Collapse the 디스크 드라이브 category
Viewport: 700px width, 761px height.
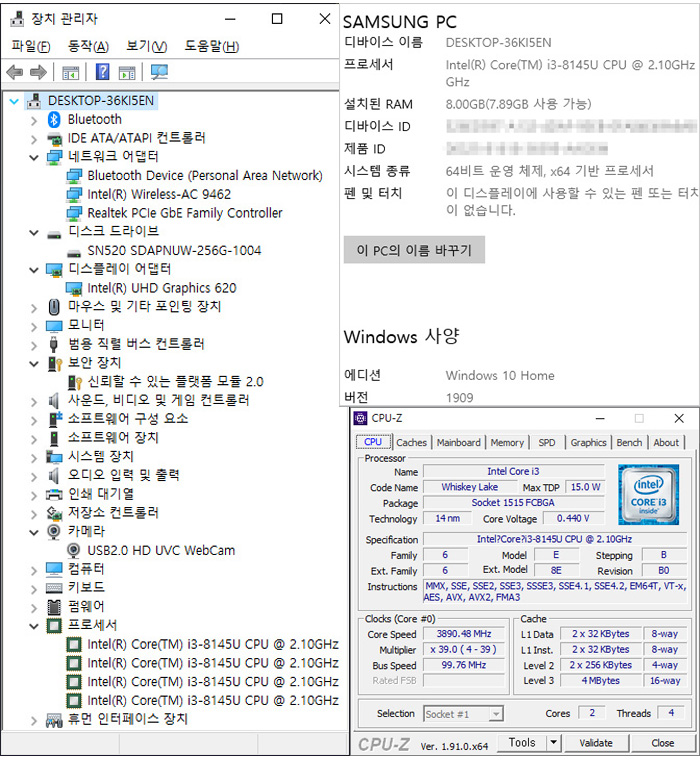(x=33, y=232)
